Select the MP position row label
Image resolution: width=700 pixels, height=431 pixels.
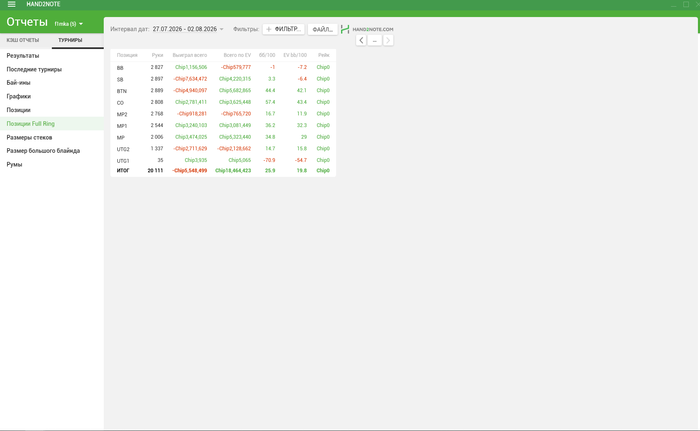point(121,138)
